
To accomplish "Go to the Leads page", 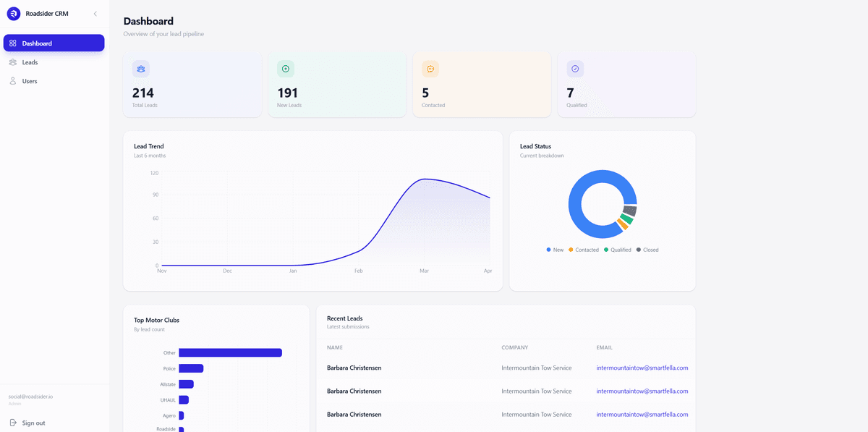I will tap(30, 62).
